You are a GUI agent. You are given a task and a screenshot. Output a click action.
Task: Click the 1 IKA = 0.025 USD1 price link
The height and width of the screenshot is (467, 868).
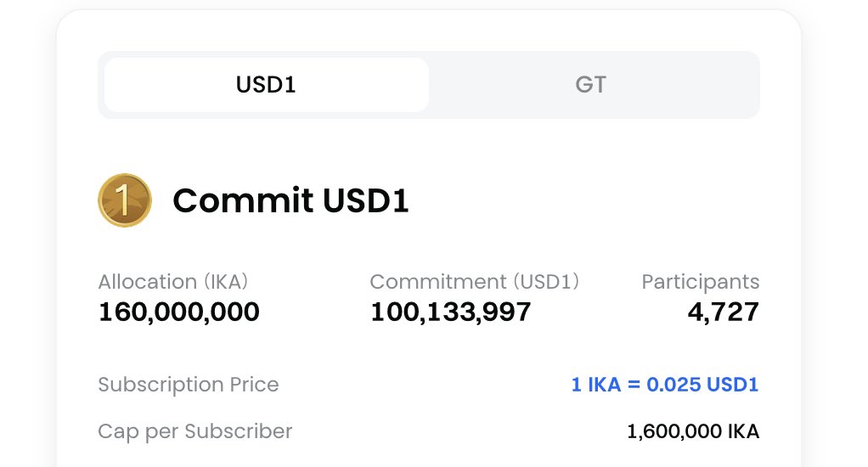664,385
